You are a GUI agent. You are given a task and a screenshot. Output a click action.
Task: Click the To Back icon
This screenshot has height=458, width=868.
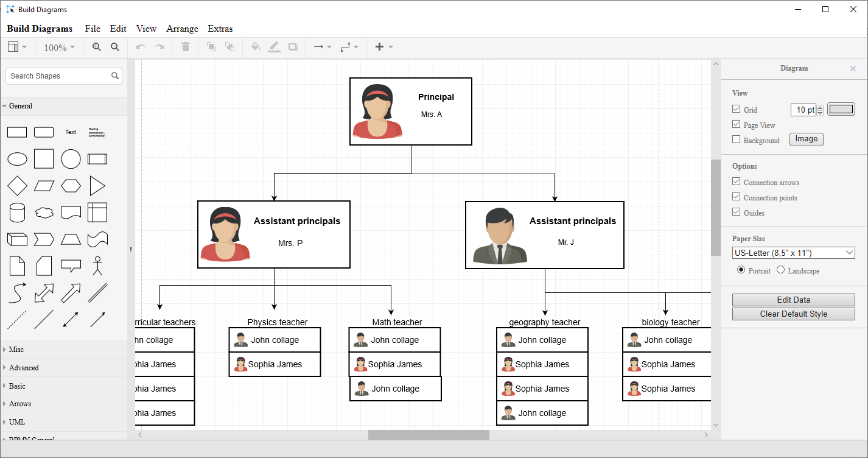[x=229, y=47]
